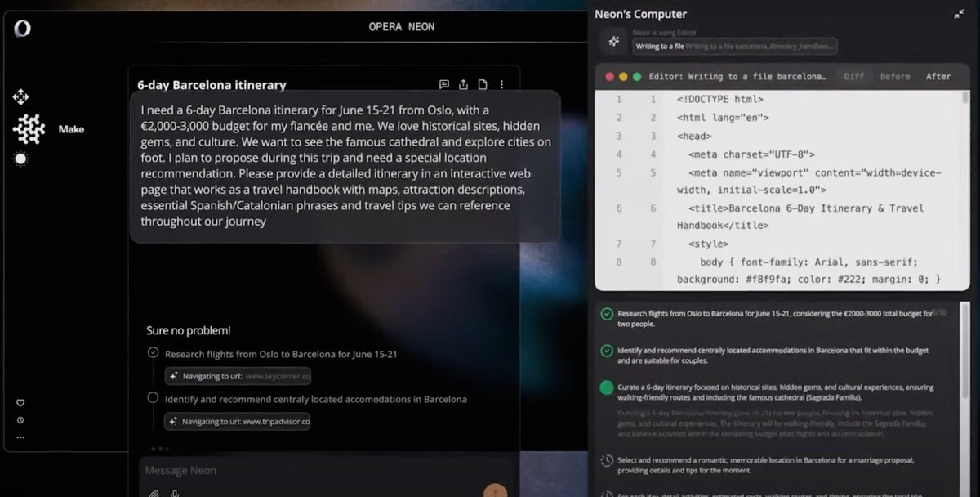
Task: Click the four-arrow move icon in sidebar
Action: 20,97
